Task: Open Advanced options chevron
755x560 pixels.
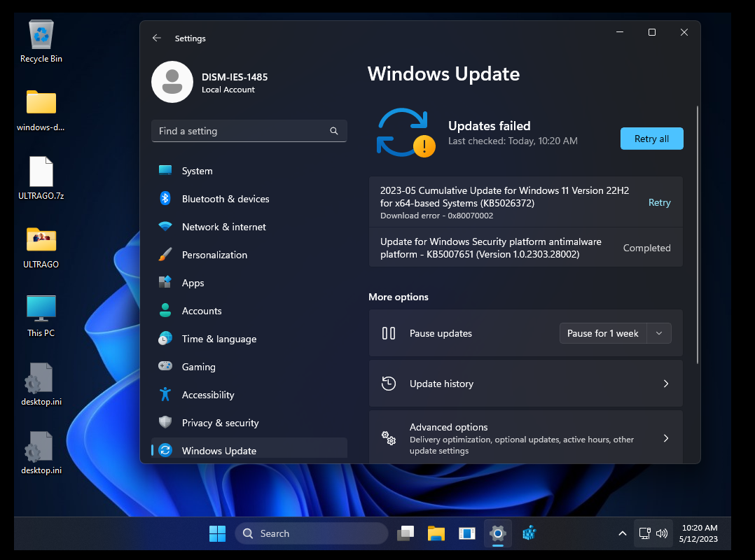Action: (x=666, y=438)
